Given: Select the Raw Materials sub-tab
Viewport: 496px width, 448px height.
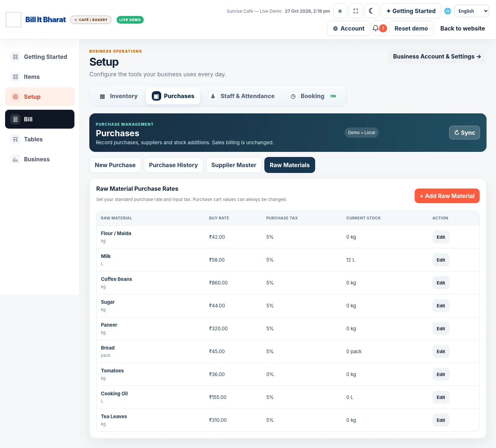Looking at the screenshot, I should click(290, 165).
